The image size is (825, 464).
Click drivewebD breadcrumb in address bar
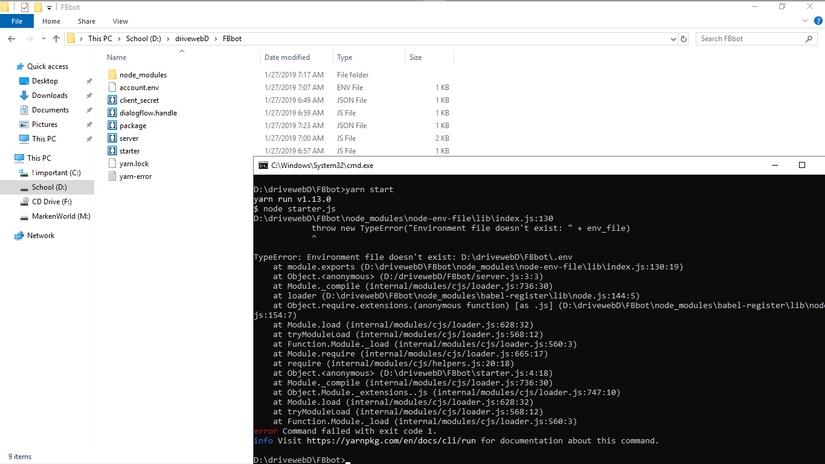coord(192,39)
